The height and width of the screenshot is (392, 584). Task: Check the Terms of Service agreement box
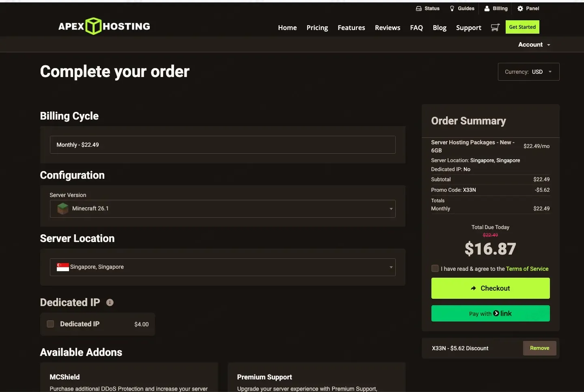[x=435, y=268]
